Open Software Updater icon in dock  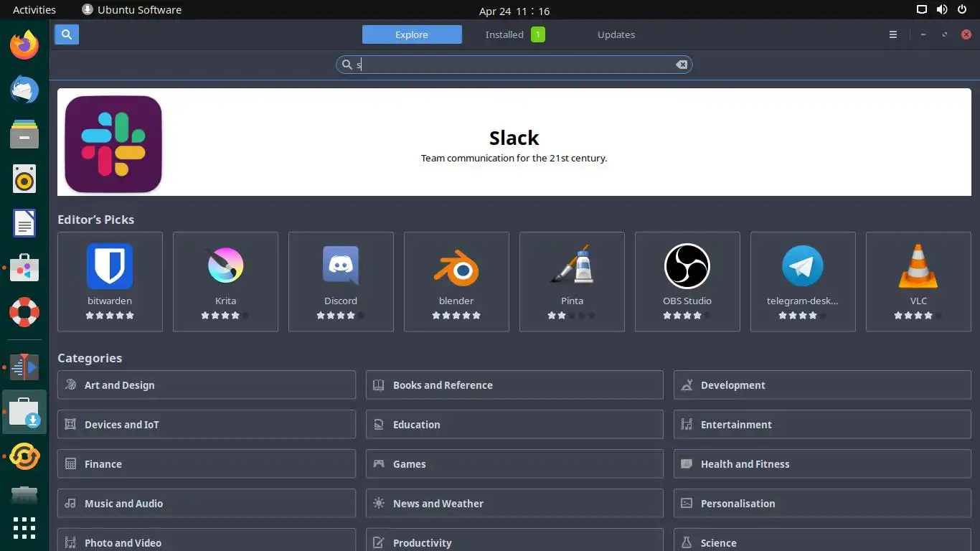tap(24, 456)
